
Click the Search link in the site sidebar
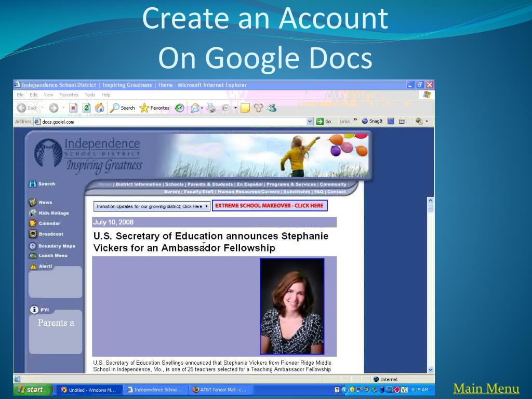(x=42, y=184)
